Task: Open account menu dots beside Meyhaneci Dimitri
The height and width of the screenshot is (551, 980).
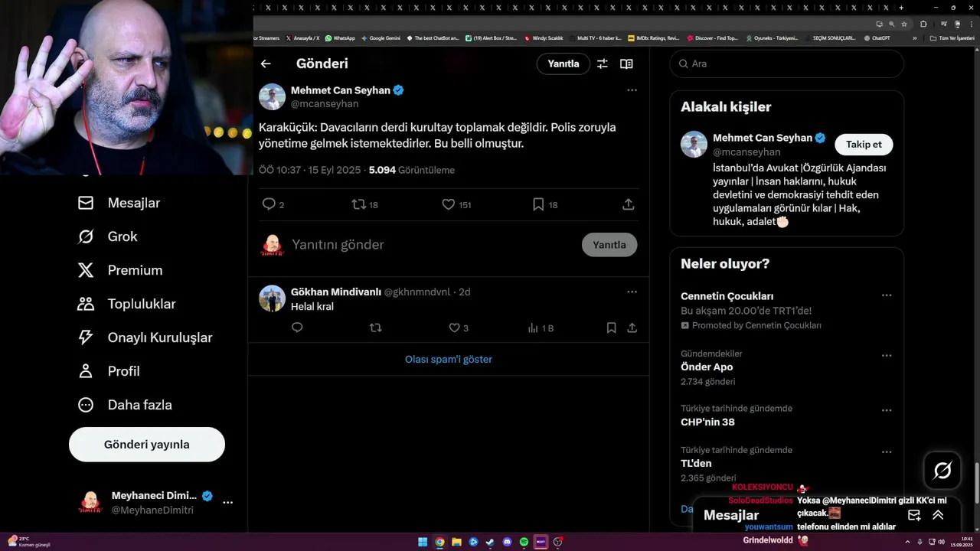Action: point(227,503)
